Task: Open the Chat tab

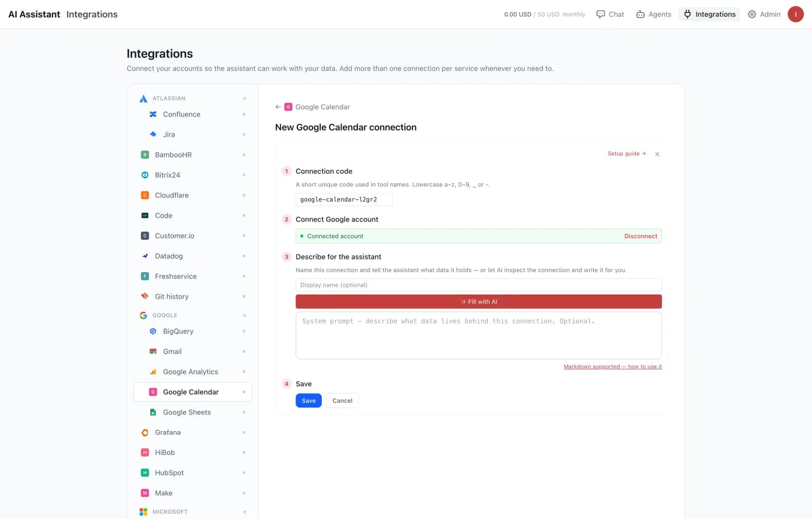Action: pos(610,14)
